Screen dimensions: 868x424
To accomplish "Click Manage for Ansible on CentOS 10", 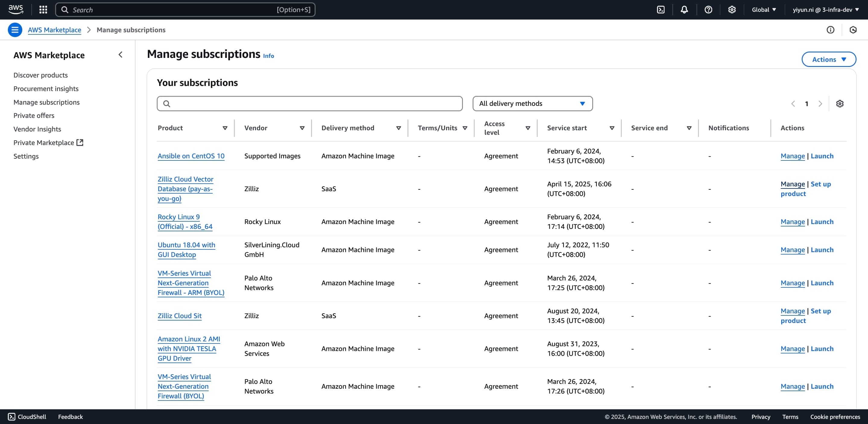I will (x=793, y=156).
